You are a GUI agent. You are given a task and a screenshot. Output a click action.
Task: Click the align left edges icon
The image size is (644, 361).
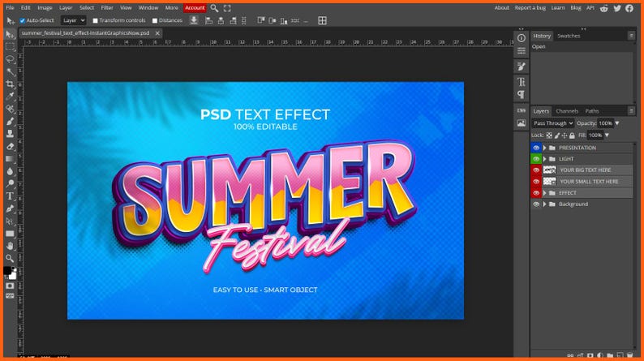point(208,20)
